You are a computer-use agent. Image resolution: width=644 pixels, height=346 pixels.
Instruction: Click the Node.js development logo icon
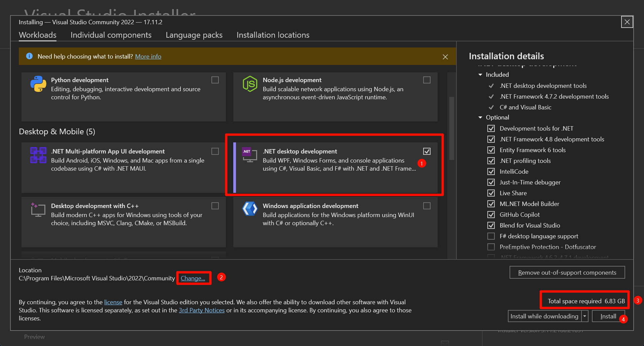250,84
